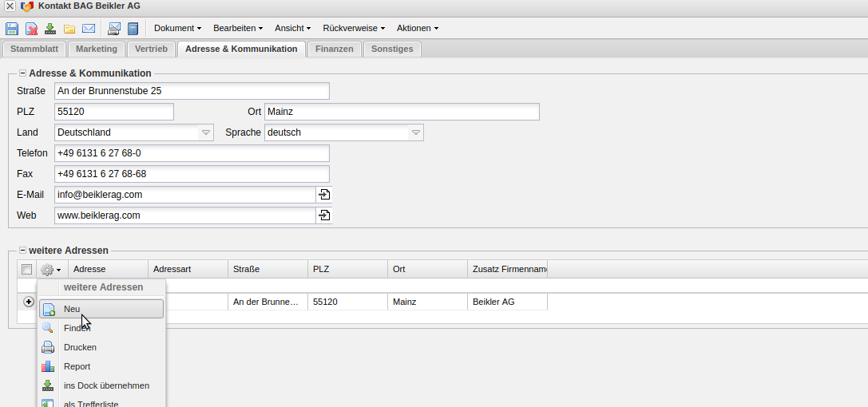Screen dimensions: 868x407
Task: Click the print icon in top toolbar
Action: [114, 29]
